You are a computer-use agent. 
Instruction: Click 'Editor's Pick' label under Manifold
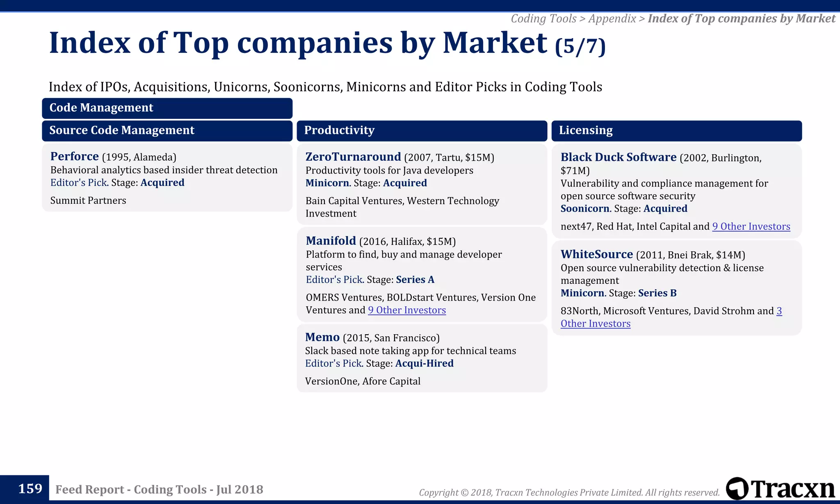[x=335, y=280]
